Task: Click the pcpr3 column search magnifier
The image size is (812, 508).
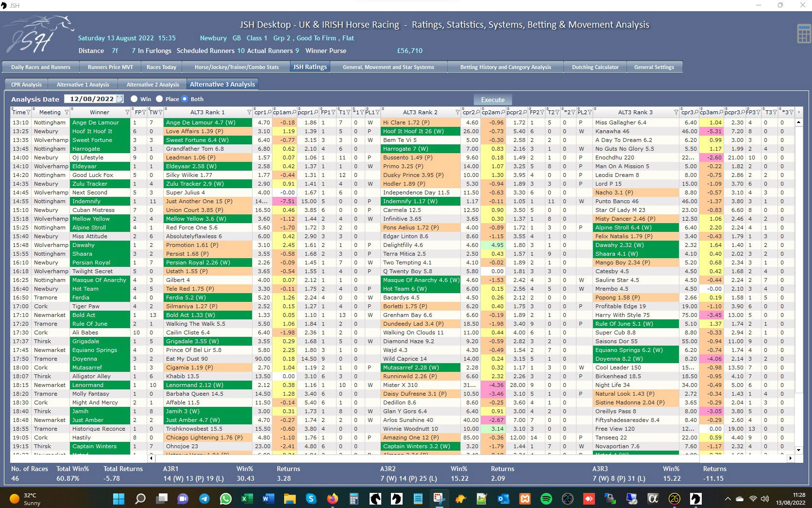Action: pyautogui.click(x=743, y=112)
